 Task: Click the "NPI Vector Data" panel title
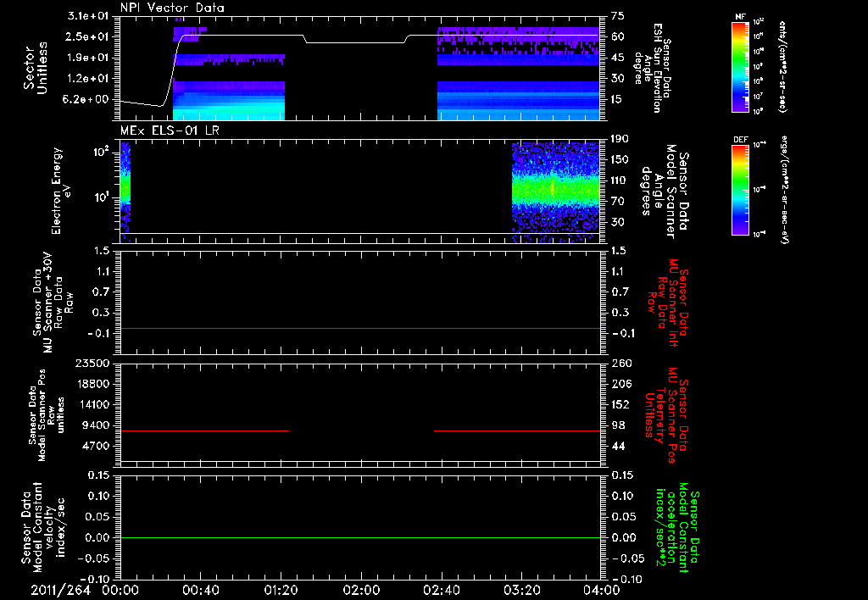click(172, 8)
